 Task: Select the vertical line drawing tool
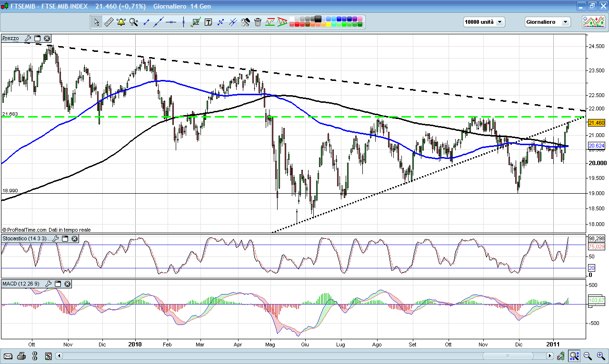(x=183, y=22)
